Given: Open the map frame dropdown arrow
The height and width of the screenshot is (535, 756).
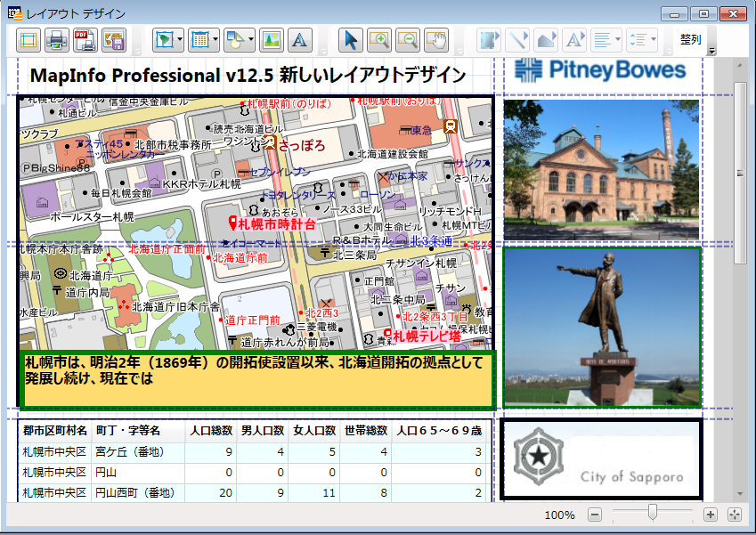Looking at the screenshot, I should (180, 40).
